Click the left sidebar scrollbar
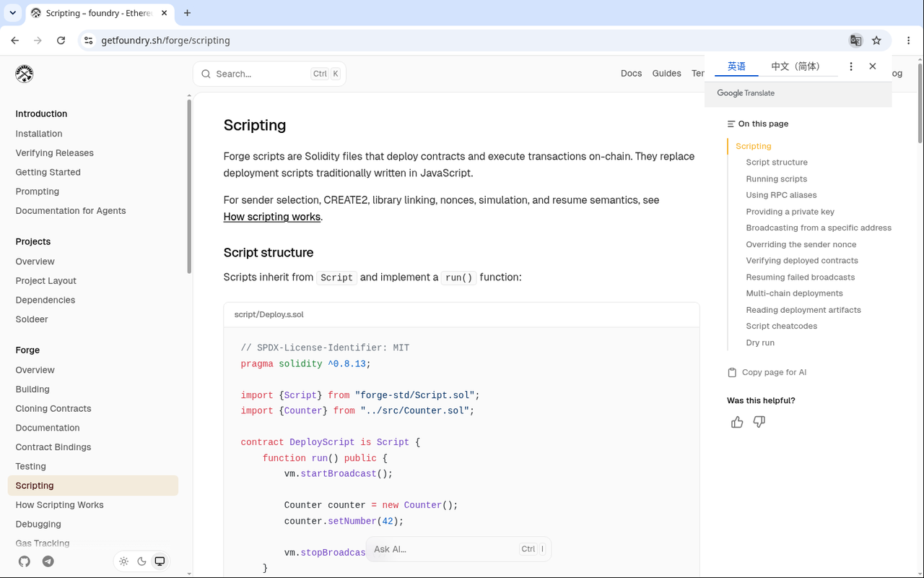924x578 pixels. [189, 186]
